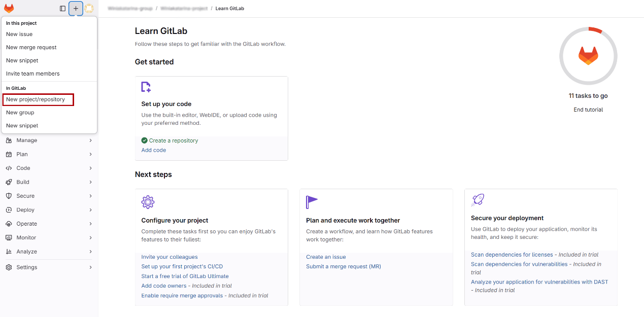Select New merge request from the menu

tap(49, 47)
